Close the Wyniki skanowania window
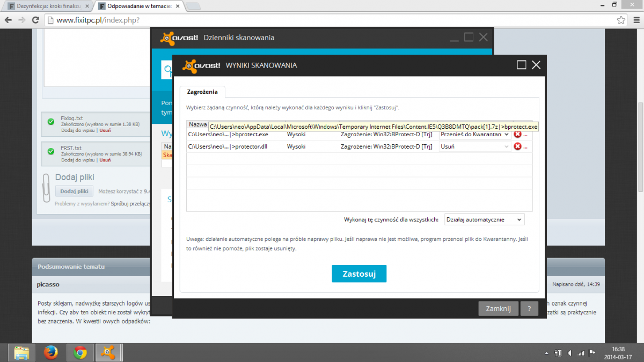 (x=536, y=65)
